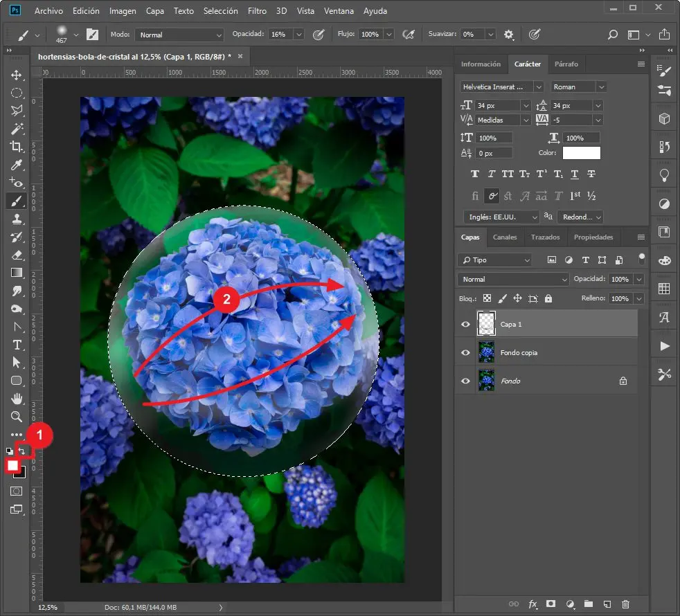680x616 pixels.
Task: Open the Filtro menu
Action: pyautogui.click(x=257, y=11)
